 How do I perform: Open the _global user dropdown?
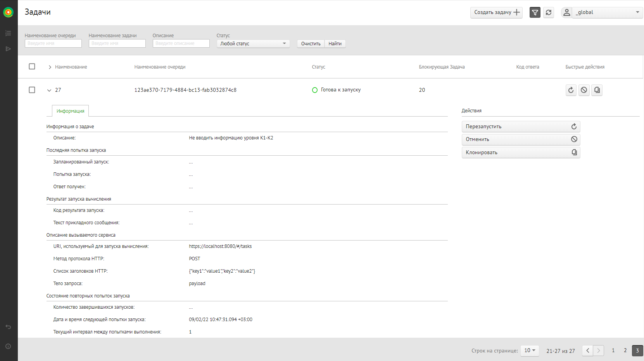pos(607,12)
